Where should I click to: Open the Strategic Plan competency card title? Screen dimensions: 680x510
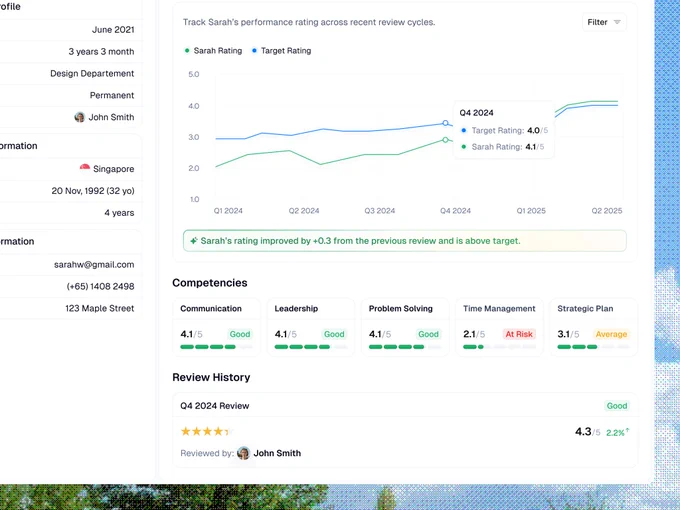pyautogui.click(x=585, y=309)
